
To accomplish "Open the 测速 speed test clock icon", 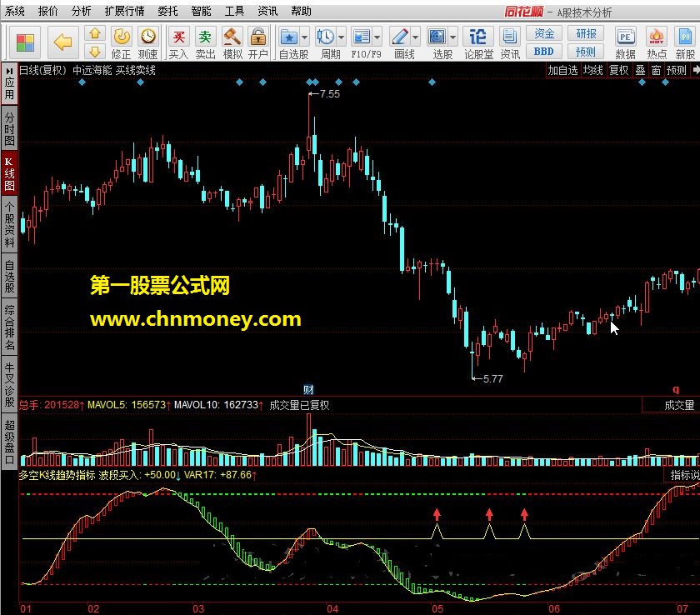I will [147, 42].
